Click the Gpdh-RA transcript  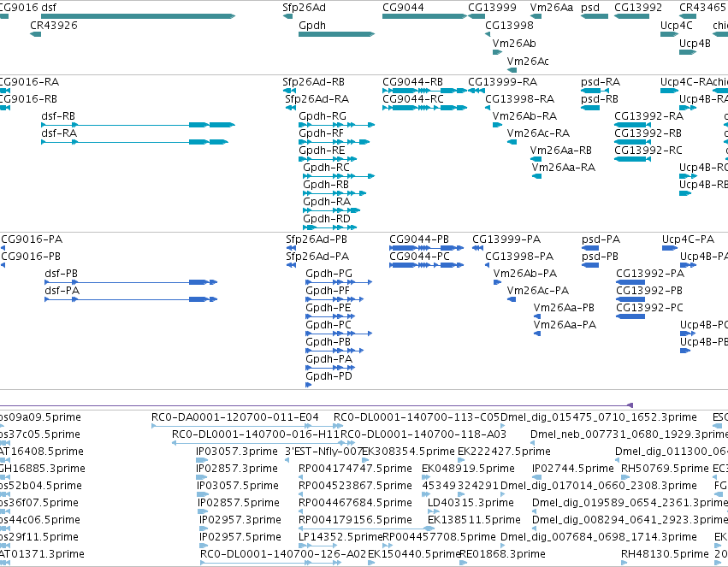click(x=332, y=210)
